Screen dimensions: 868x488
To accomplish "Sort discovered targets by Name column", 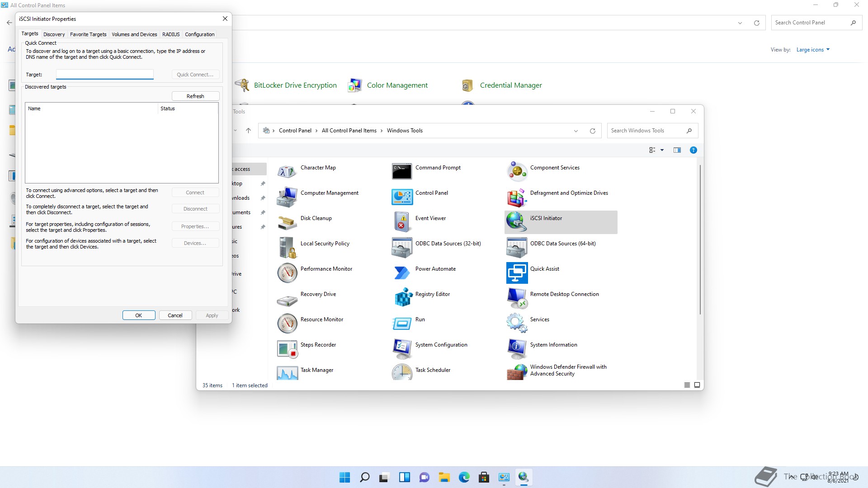I will coord(91,108).
